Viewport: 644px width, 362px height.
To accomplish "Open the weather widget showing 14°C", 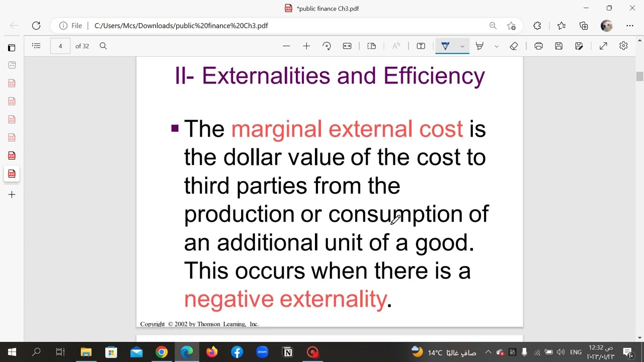I will tap(444, 352).
